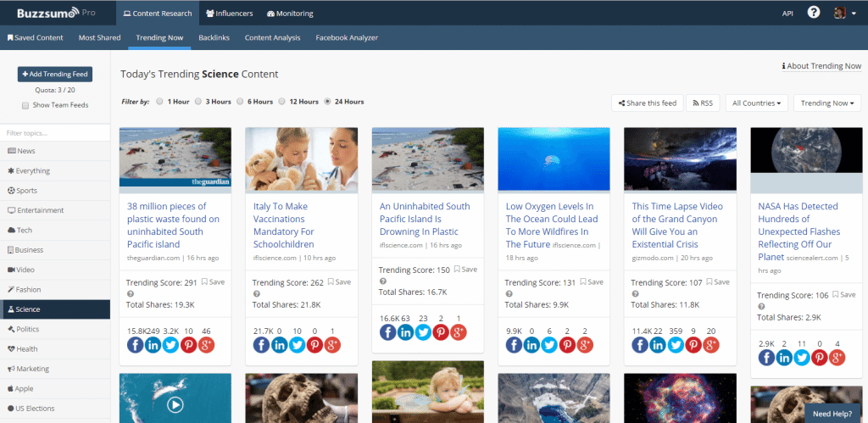Select the 12 Hours filter
The height and width of the screenshot is (423, 868).
tap(281, 102)
